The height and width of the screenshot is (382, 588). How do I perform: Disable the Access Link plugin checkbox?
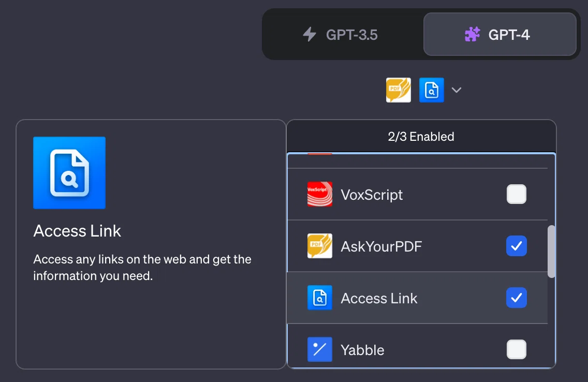click(517, 298)
